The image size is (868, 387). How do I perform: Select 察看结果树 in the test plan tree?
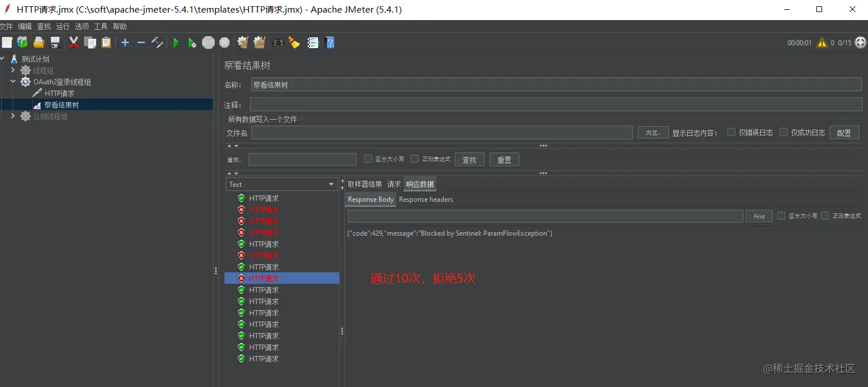pos(61,105)
